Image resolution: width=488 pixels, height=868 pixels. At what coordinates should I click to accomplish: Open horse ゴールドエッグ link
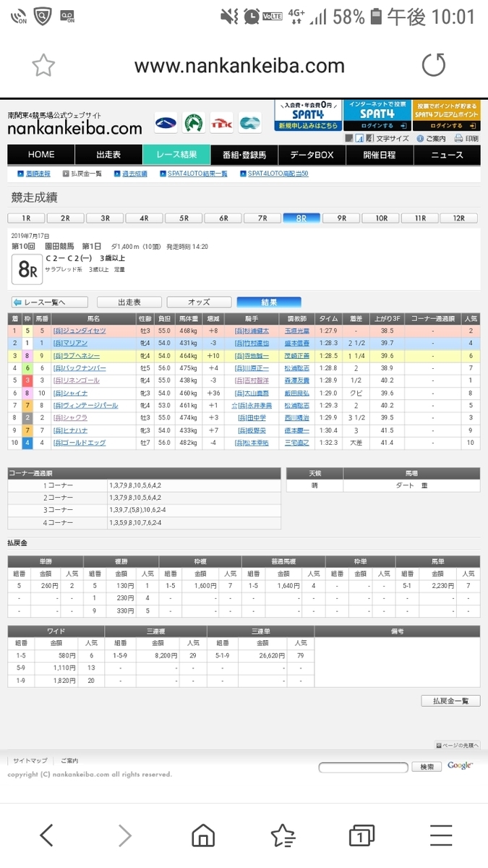pyautogui.click(x=80, y=443)
